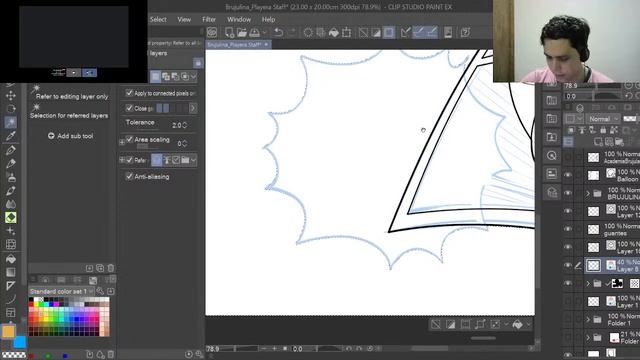Select the Pen tool in toolbar
This screenshot has height=360, width=640.
pyautogui.click(x=11, y=150)
